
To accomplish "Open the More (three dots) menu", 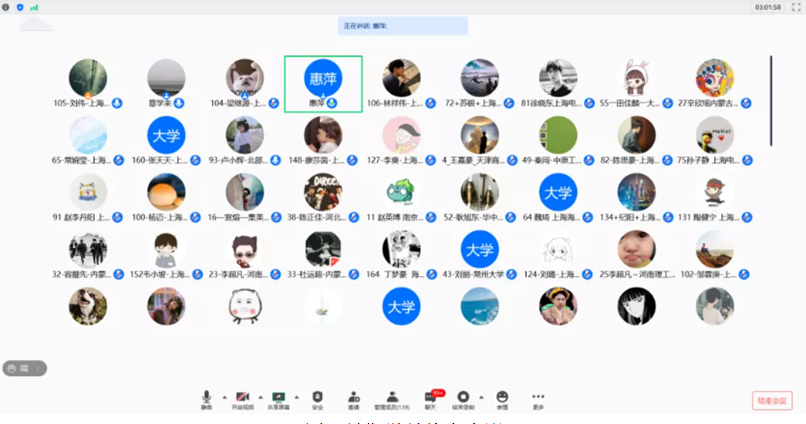I will click(538, 398).
